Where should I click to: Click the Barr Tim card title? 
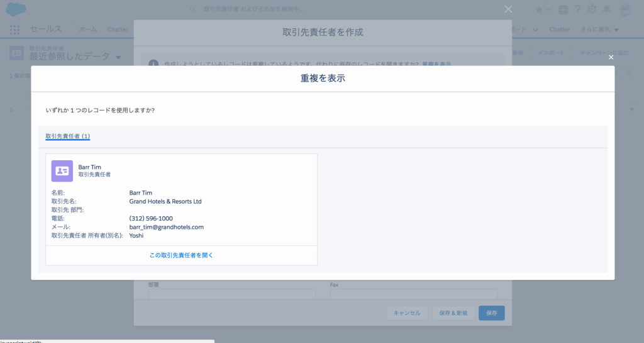coord(89,167)
